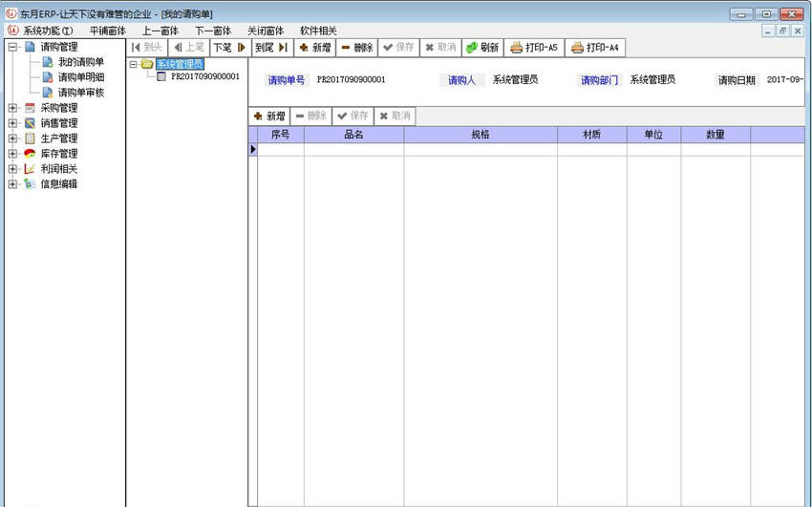Image resolution: width=812 pixels, height=507 pixels.
Task: Open 请购单明细 in navigation tree
Action: coord(81,77)
